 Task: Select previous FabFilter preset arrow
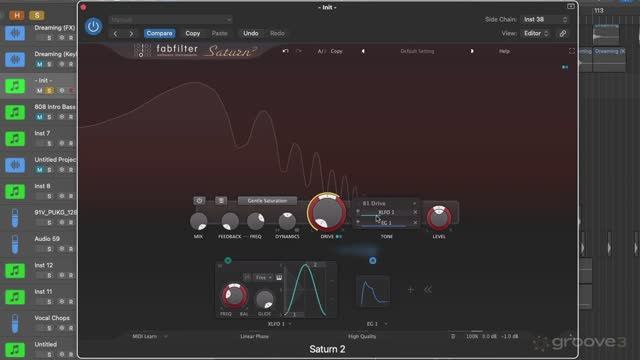coord(363,51)
